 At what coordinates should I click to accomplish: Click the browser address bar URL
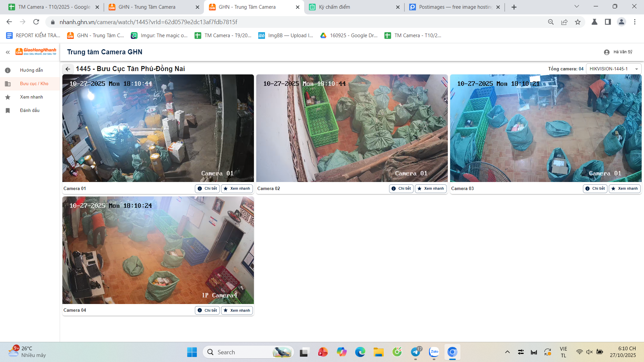coord(148,22)
